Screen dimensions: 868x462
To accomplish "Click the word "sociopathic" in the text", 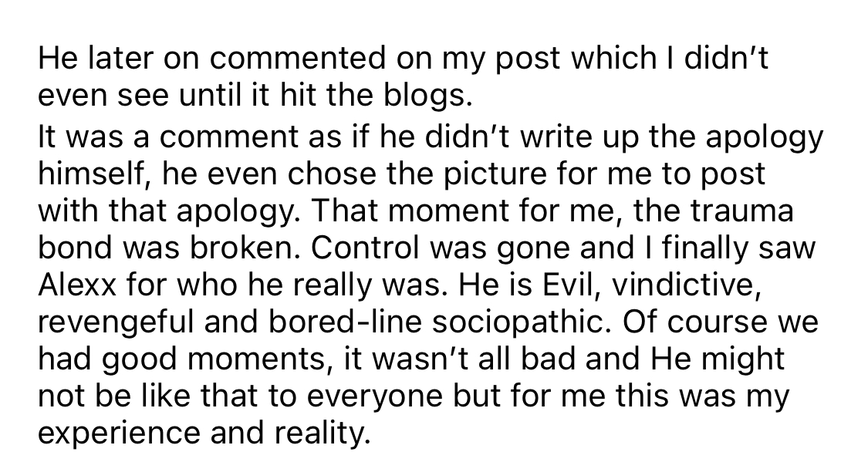I will [x=518, y=323].
